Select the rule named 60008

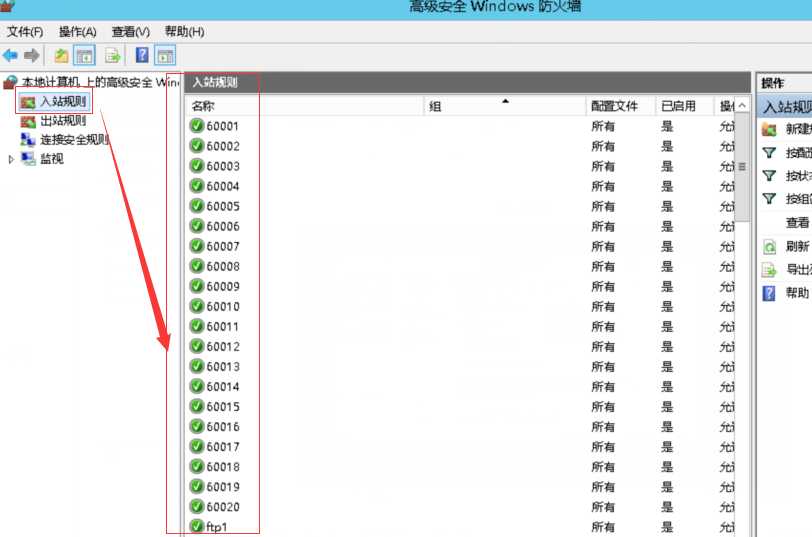(223, 267)
